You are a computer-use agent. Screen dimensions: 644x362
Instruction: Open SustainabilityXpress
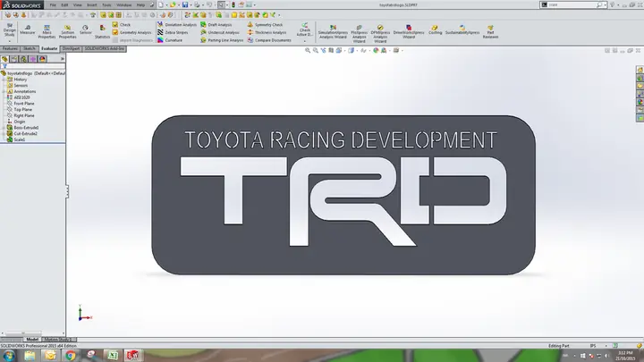pos(462,29)
